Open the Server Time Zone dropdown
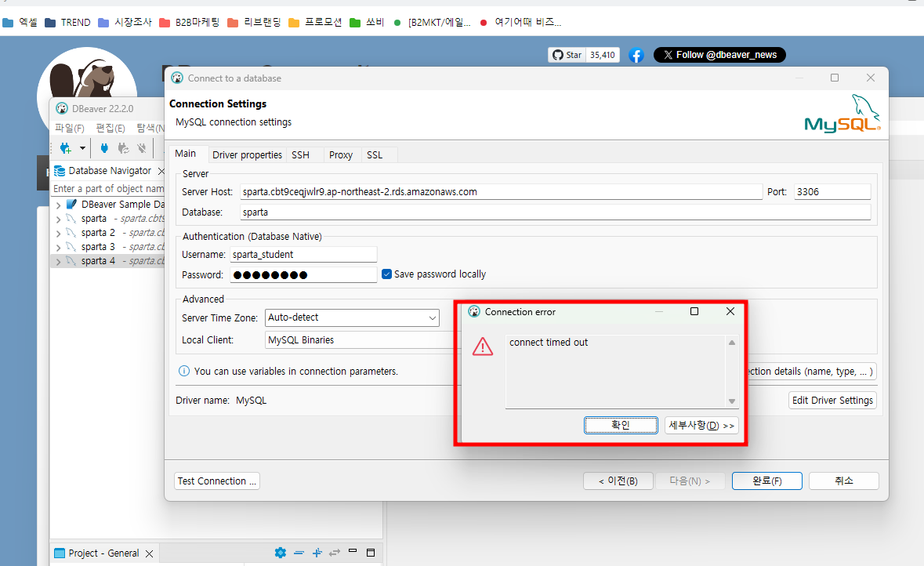This screenshot has width=924, height=566. coord(352,317)
